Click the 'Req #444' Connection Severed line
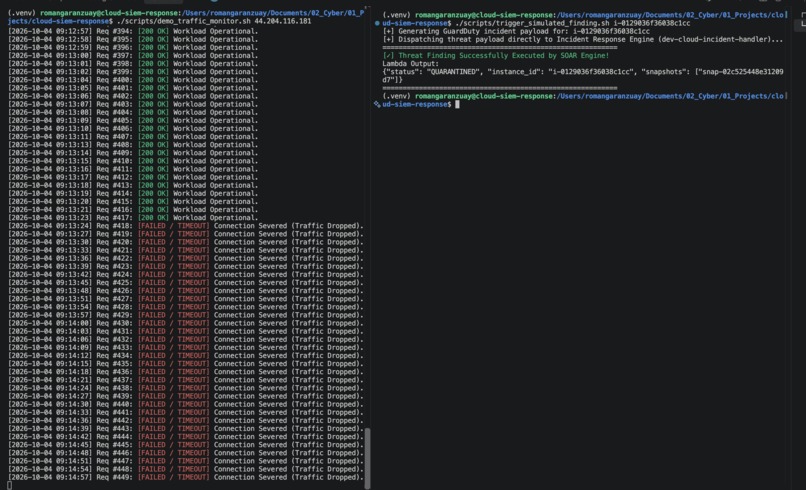The width and height of the screenshot is (806, 490). click(186, 437)
